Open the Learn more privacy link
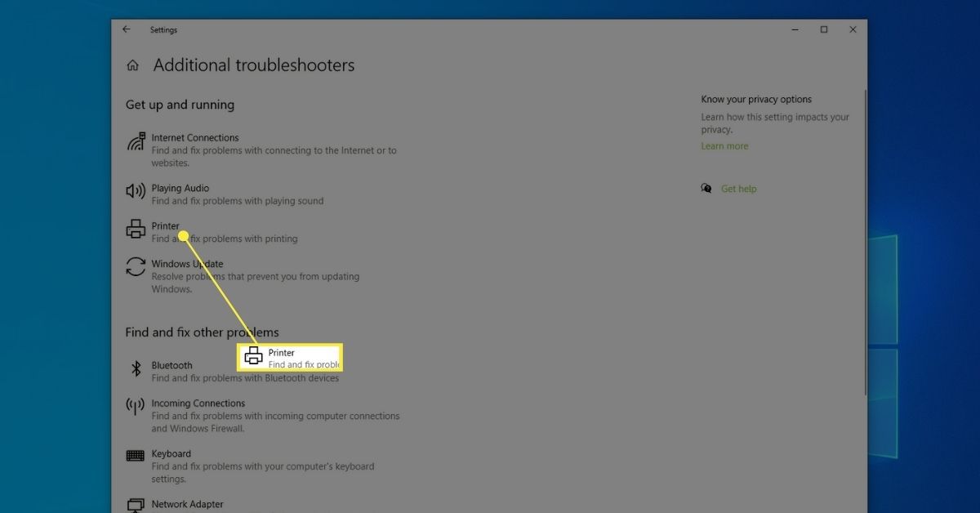Viewport: 980px width, 513px height. click(724, 146)
